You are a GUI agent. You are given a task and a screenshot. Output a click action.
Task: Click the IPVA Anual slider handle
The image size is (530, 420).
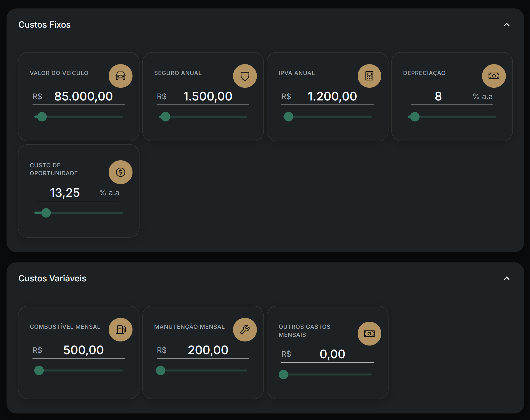tap(288, 117)
